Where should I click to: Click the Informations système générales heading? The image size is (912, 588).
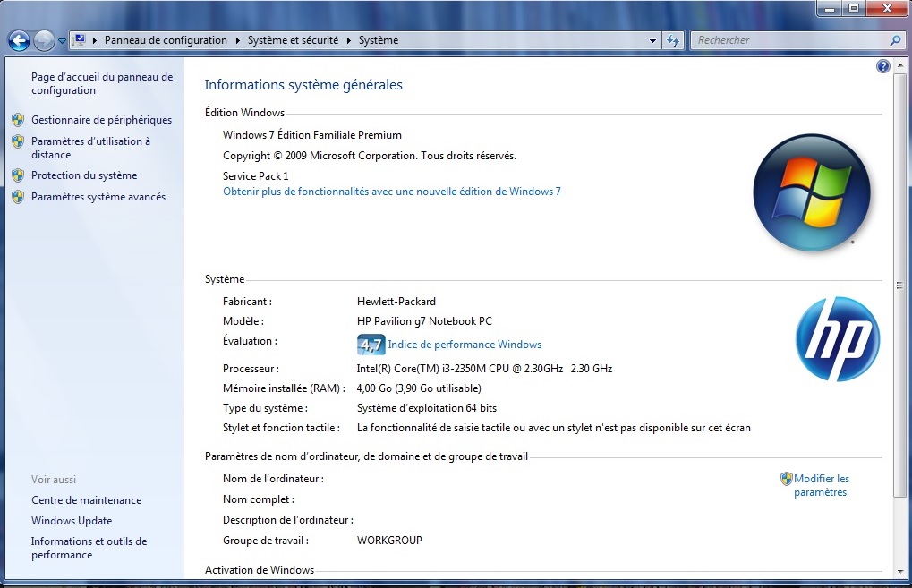303,84
